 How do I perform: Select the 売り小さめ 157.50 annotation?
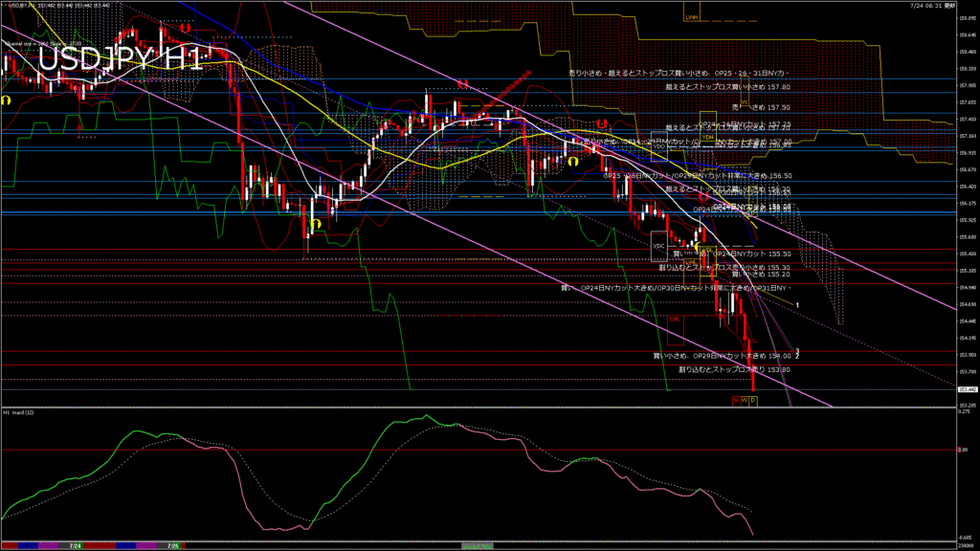761,107
